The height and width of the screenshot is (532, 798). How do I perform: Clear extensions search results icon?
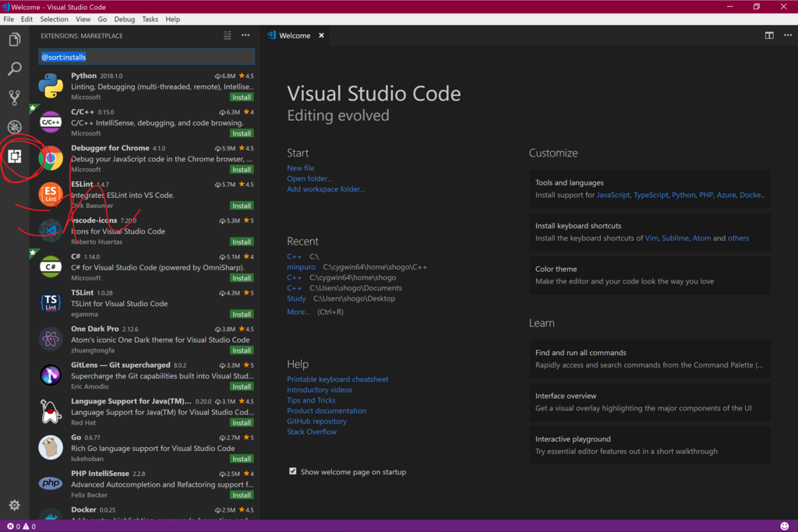tap(227, 35)
